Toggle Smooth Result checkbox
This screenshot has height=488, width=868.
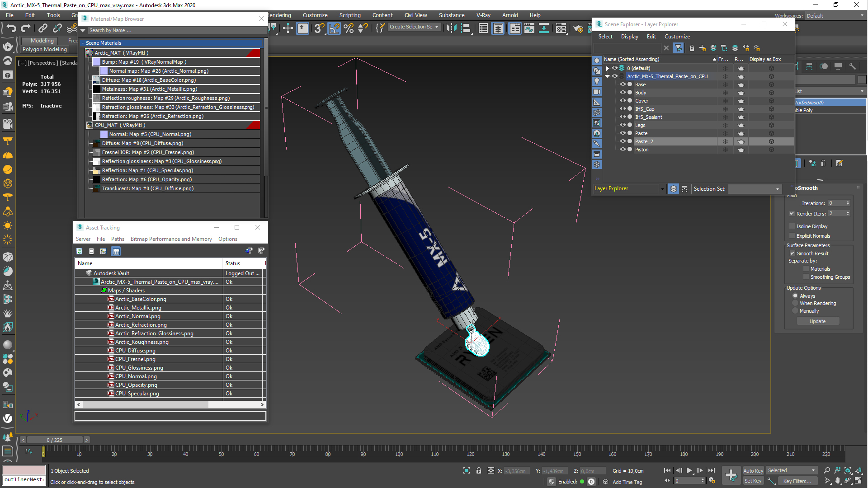tap(792, 253)
